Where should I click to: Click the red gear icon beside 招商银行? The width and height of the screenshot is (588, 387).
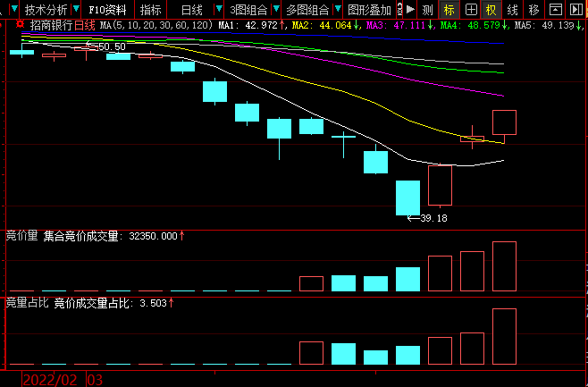tap(20, 25)
